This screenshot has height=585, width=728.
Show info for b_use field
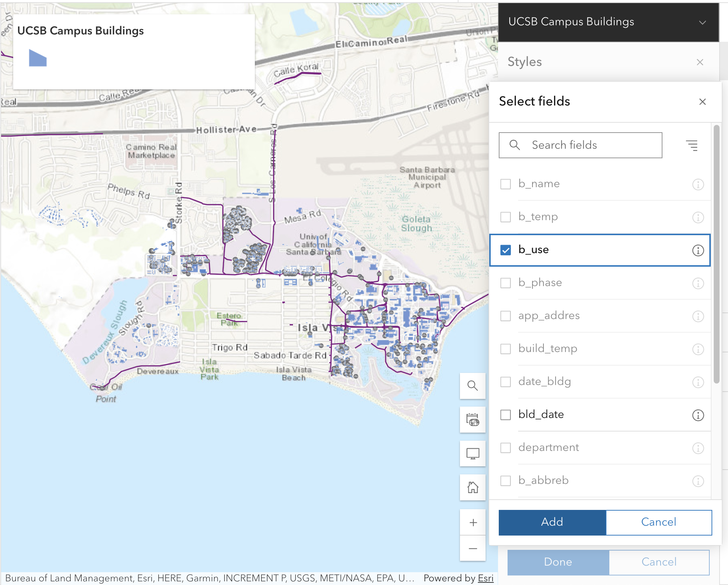[x=698, y=251]
